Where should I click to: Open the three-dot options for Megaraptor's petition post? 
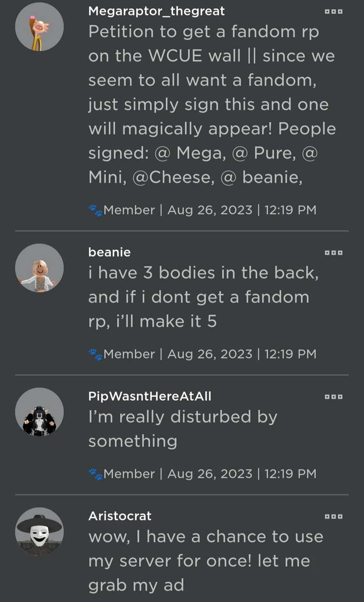[x=334, y=11]
